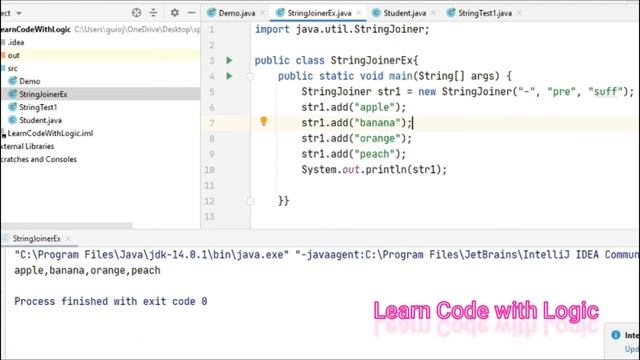Close the StringJoinerEx.java editor tab

pos(359,13)
